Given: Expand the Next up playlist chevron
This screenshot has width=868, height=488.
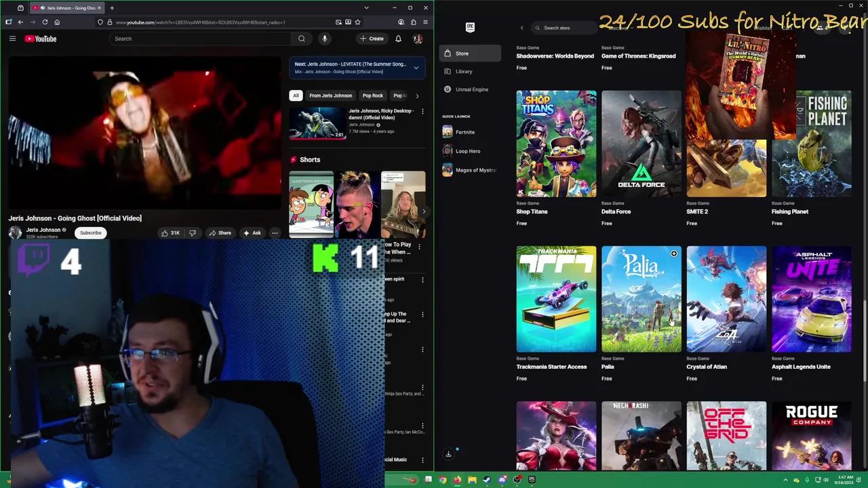Looking at the screenshot, I should click(x=416, y=68).
